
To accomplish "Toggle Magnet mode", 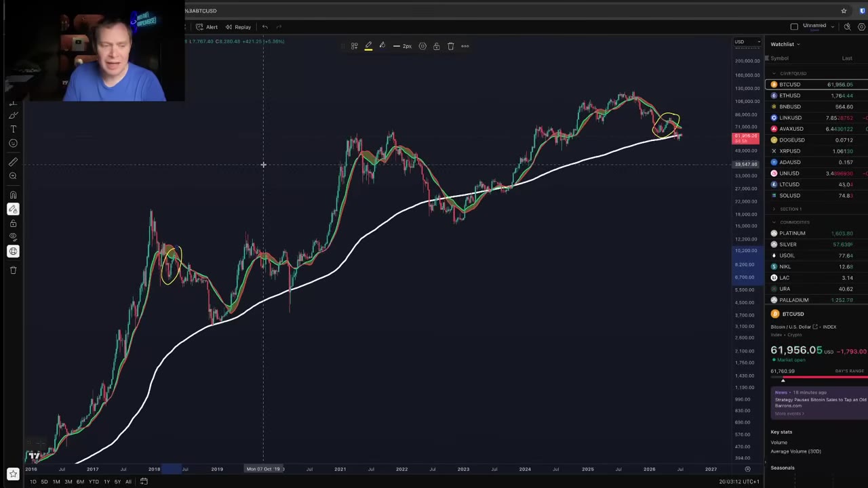I will (x=13, y=195).
